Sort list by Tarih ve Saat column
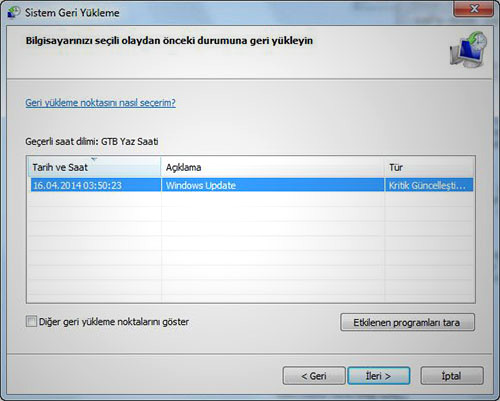This screenshot has width=500, height=401. [x=94, y=167]
